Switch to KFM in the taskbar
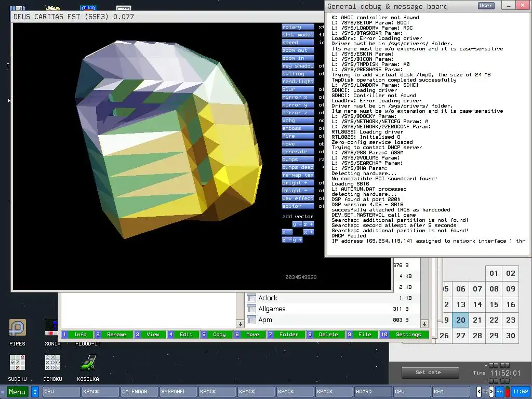 click(450, 392)
